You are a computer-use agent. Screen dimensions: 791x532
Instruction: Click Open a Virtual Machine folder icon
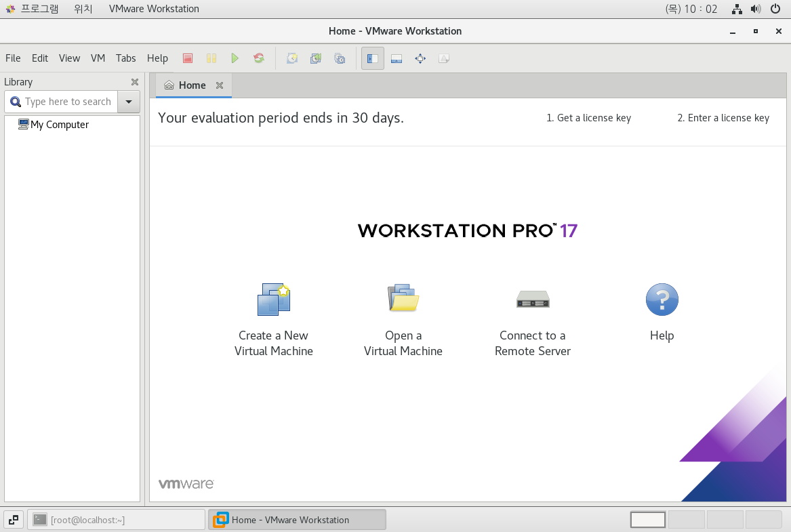click(x=403, y=298)
